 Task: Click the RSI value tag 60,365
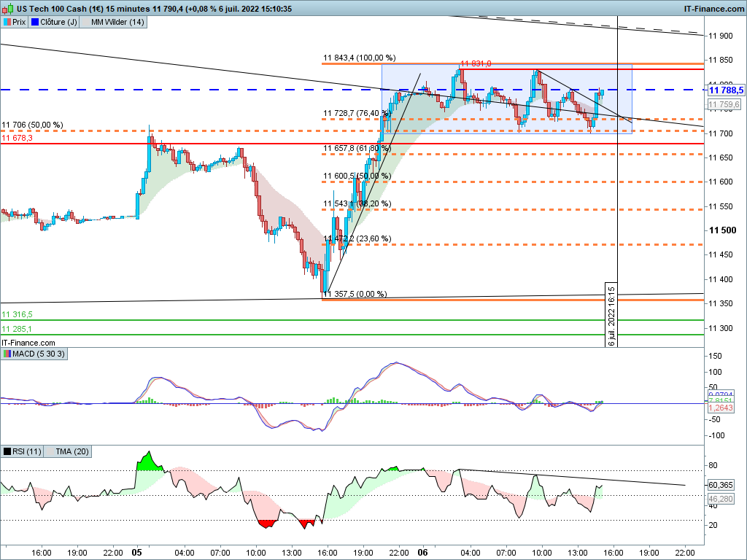pyautogui.click(x=720, y=485)
